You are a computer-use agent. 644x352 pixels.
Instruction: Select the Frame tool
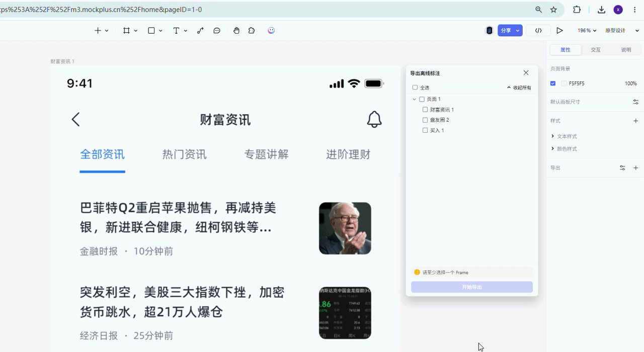126,31
